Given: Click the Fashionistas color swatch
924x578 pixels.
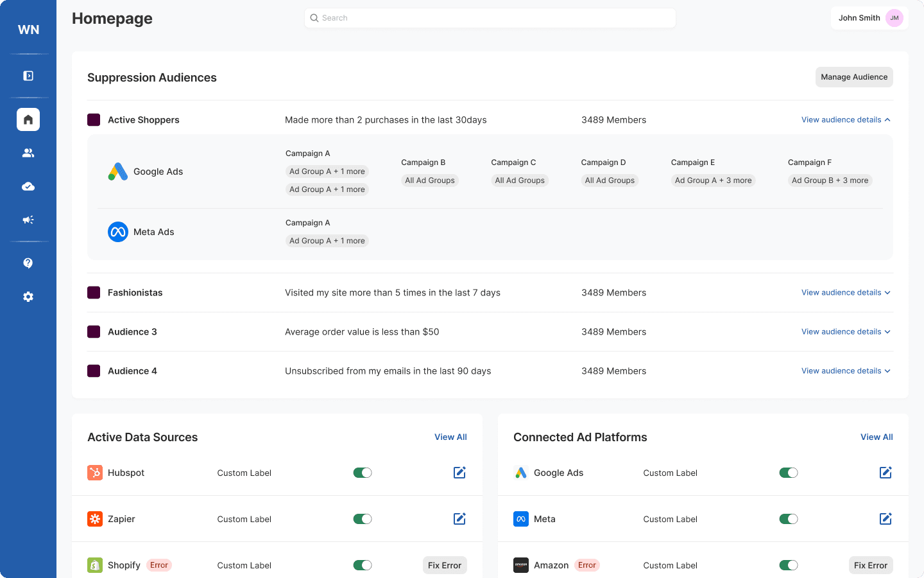Looking at the screenshot, I should [94, 293].
